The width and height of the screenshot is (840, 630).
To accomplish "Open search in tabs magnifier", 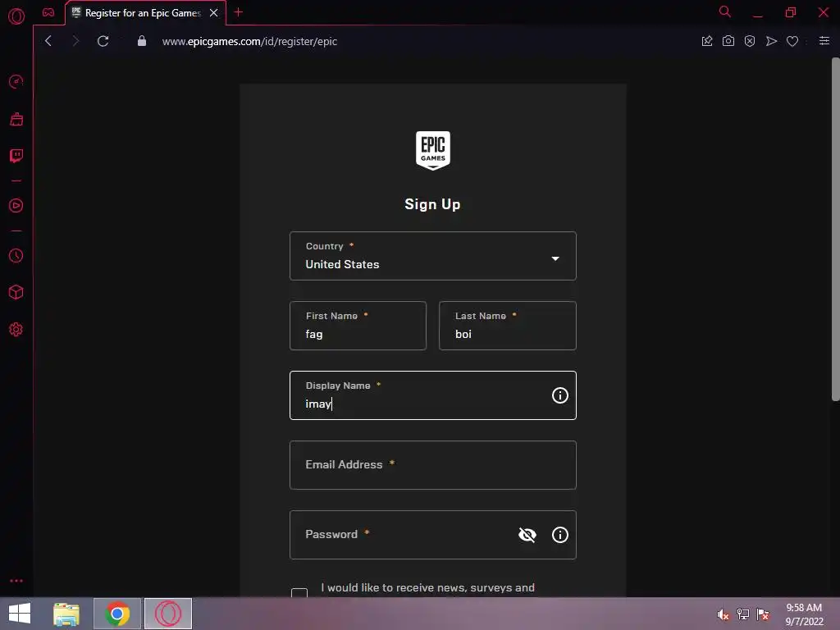I will [725, 11].
